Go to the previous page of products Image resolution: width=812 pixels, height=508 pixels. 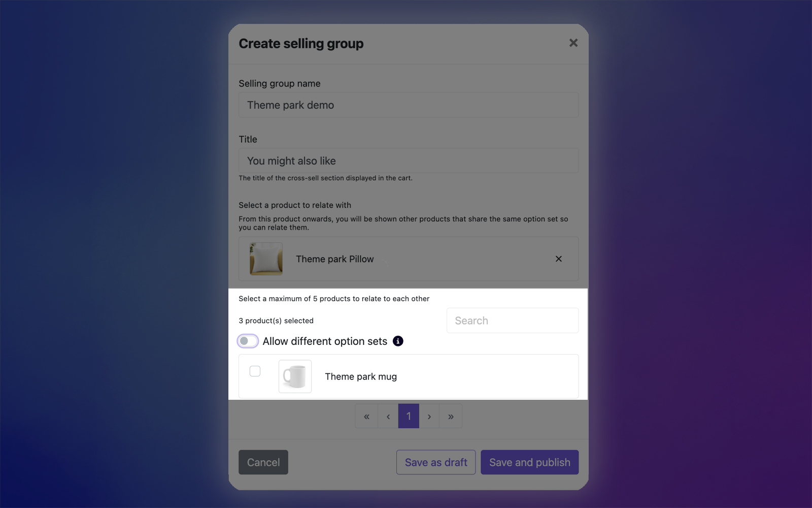pos(388,416)
